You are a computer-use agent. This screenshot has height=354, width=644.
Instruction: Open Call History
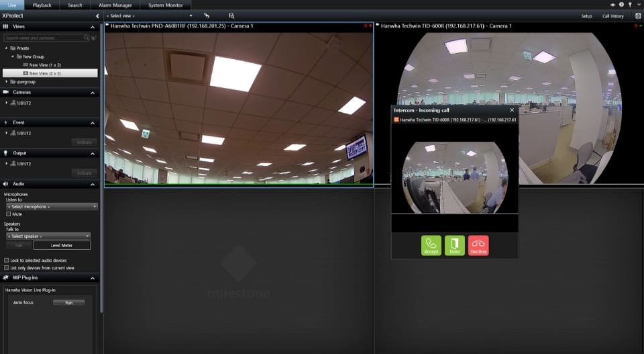612,16
